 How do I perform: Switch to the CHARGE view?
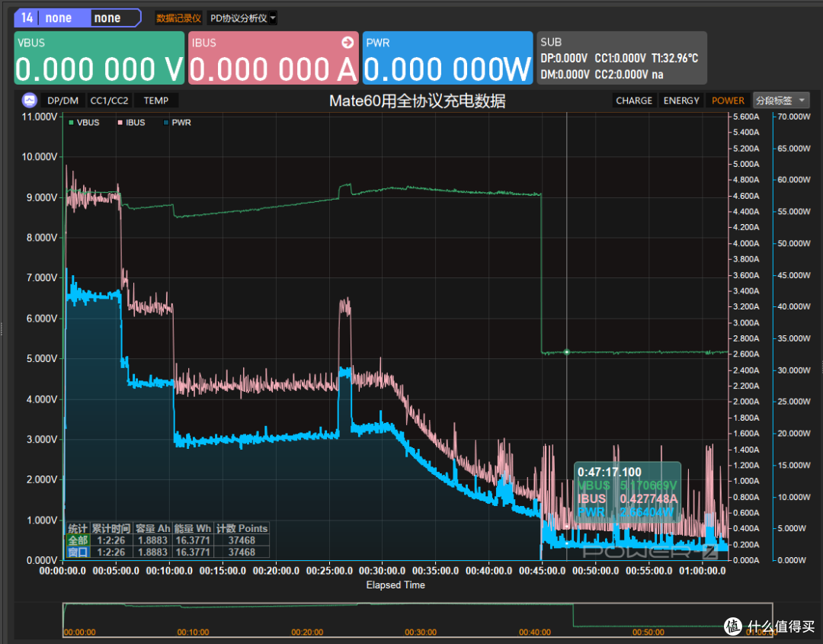tap(633, 101)
